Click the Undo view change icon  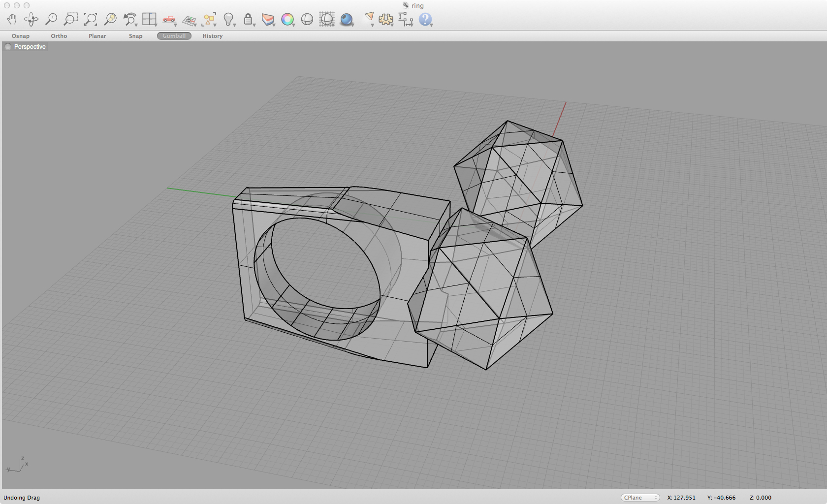point(130,20)
